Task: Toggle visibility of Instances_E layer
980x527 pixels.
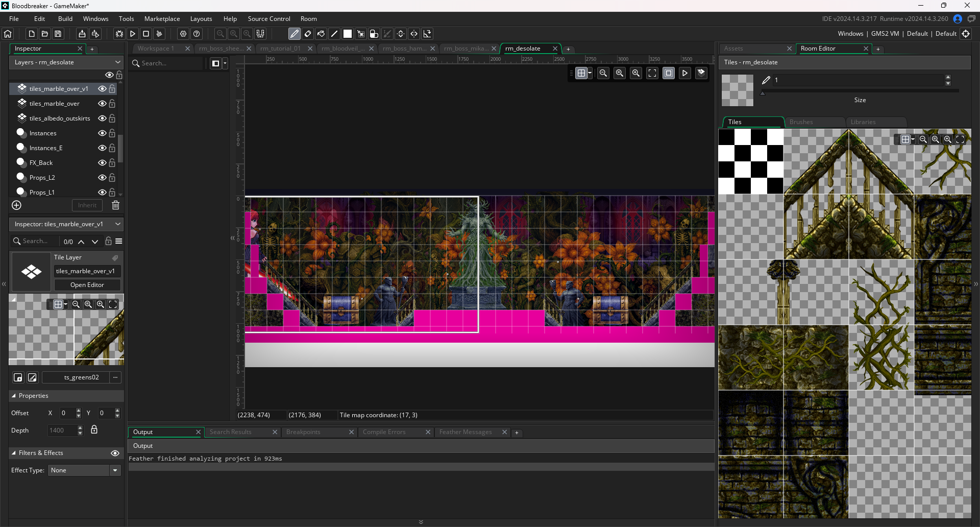Action: point(102,148)
